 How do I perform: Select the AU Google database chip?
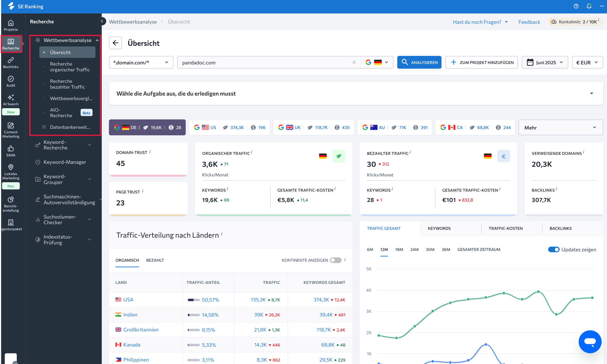(395, 127)
